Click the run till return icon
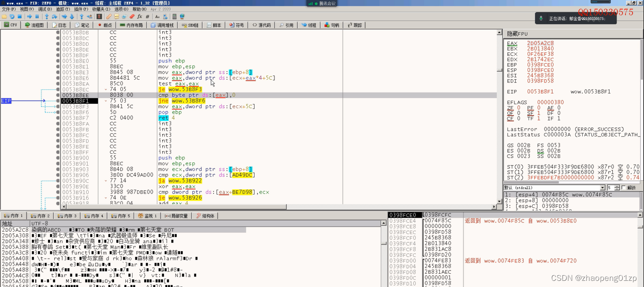The image size is (644, 287). (x=82, y=16)
